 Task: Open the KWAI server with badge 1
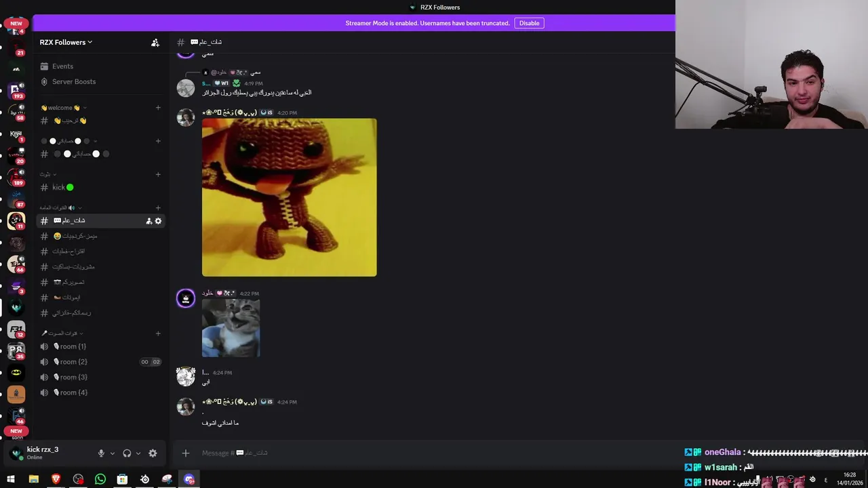(x=16, y=134)
